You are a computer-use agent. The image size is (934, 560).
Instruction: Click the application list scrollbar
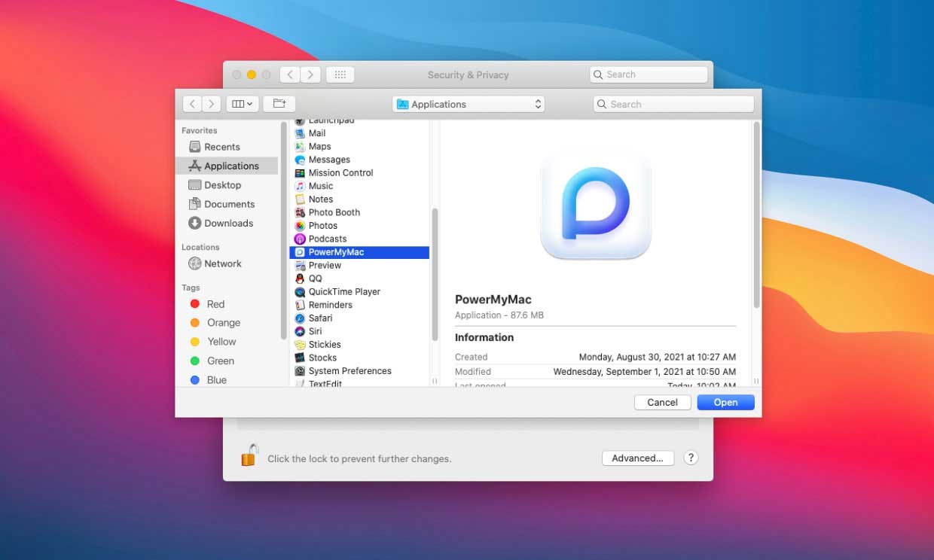[x=435, y=275]
